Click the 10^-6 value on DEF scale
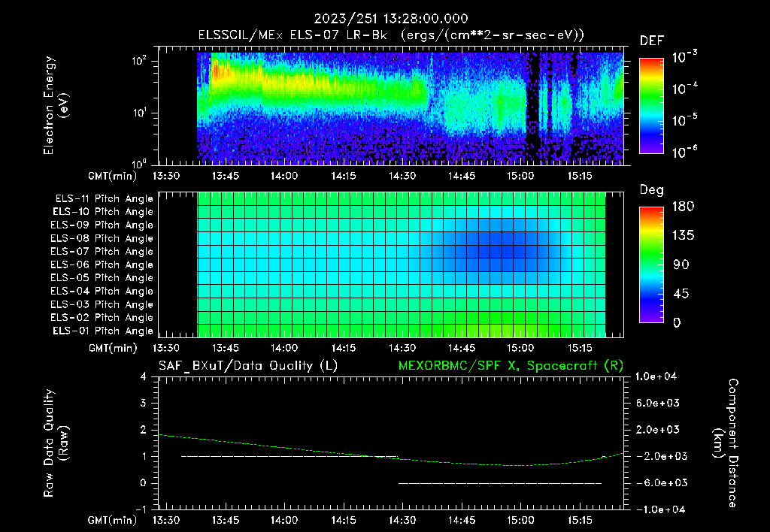Viewport: 770px width, 532px height. click(685, 152)
